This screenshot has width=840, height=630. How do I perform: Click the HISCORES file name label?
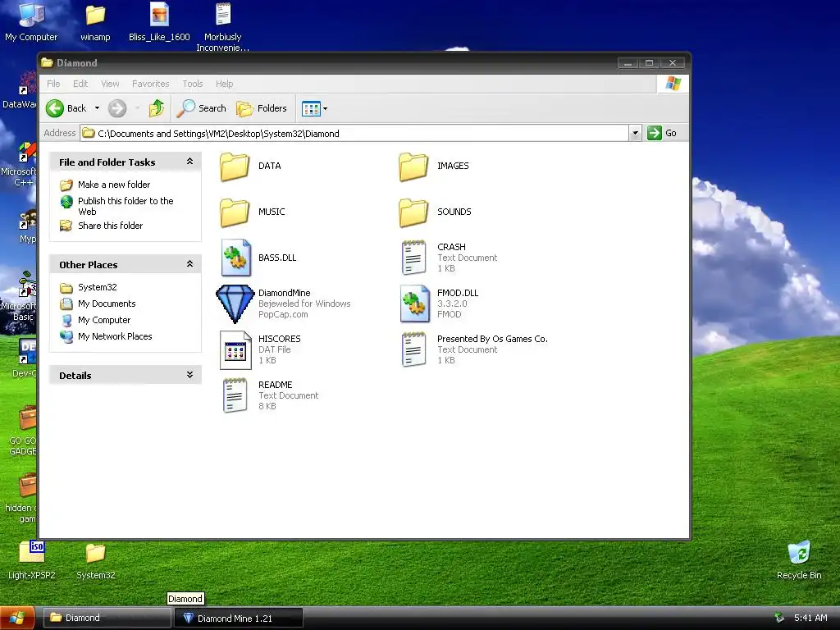click(x=279, y=339)
